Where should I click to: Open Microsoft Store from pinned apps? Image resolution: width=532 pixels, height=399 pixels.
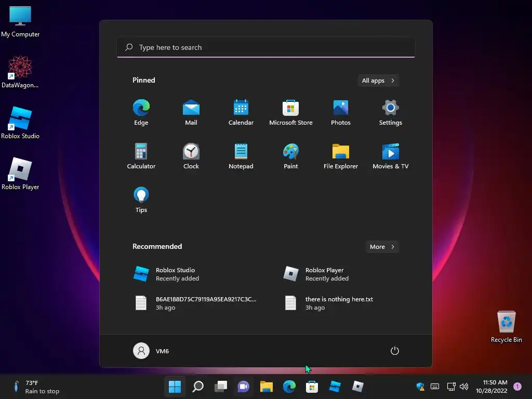coord(291,113)
